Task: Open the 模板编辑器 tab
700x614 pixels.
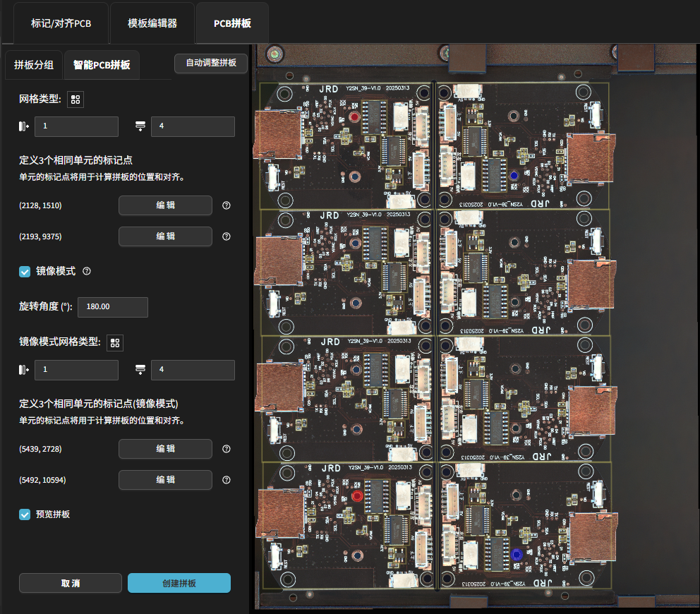Action: tap(152, 23)
